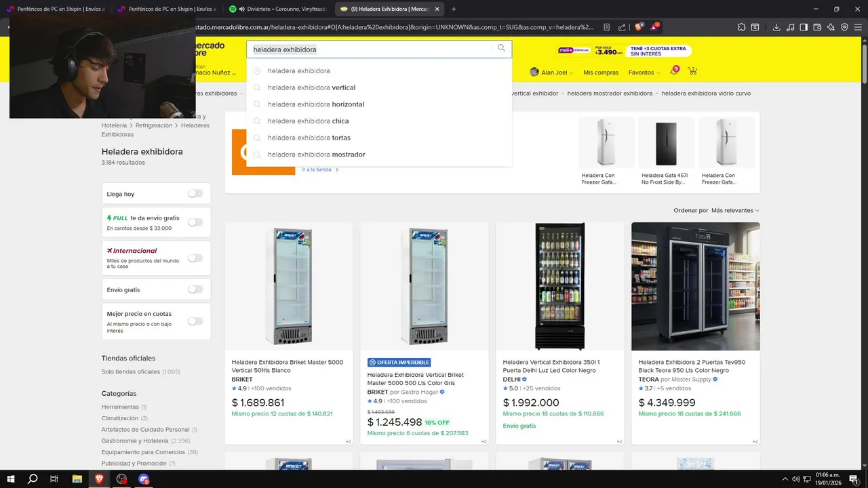Expand the Alan Joel account menu
The image size is (868, 488).
click(x=552, y=73)
